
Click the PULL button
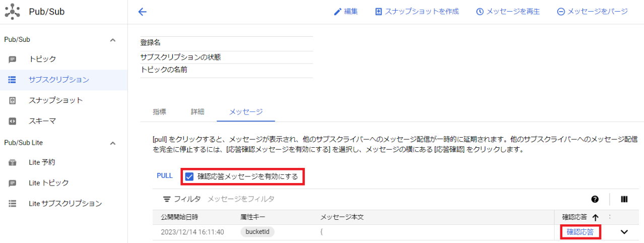(x=165, y=176)
